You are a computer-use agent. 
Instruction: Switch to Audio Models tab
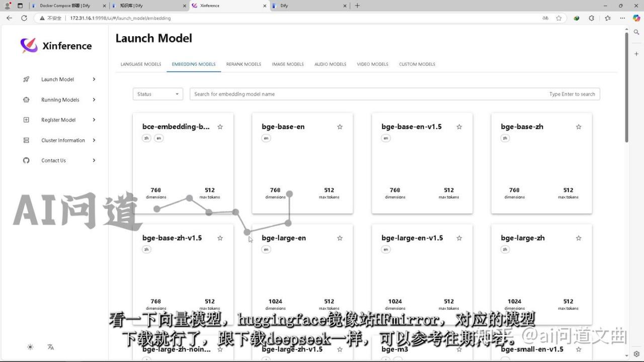pyautogui.click(x=331, y=64)
